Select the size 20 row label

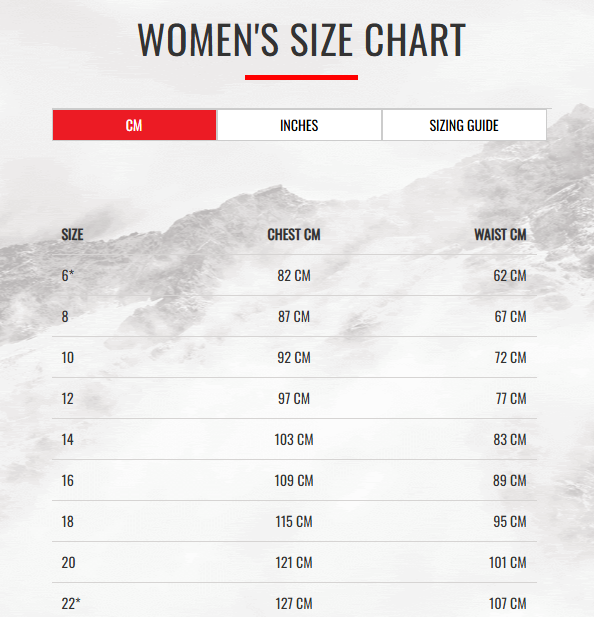pyautogui.click(x=68, y=562)
